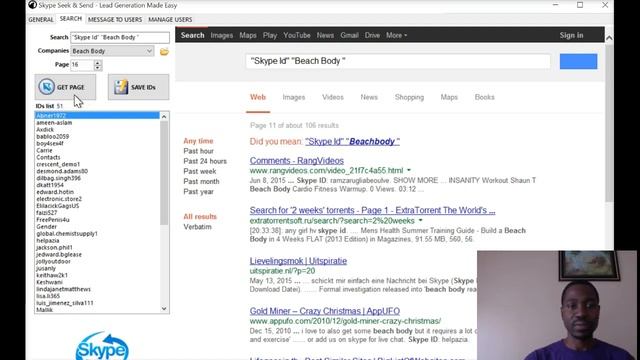The image size is (640, 360).
Task: Select Abner1972 in IDs list
Action: [x=97, y=116]
